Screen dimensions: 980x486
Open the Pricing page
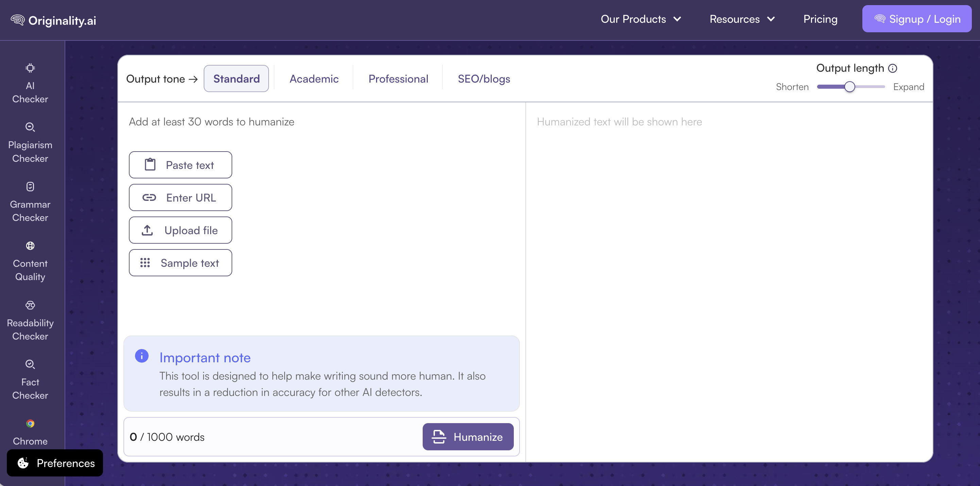click(x=820, y=19)
